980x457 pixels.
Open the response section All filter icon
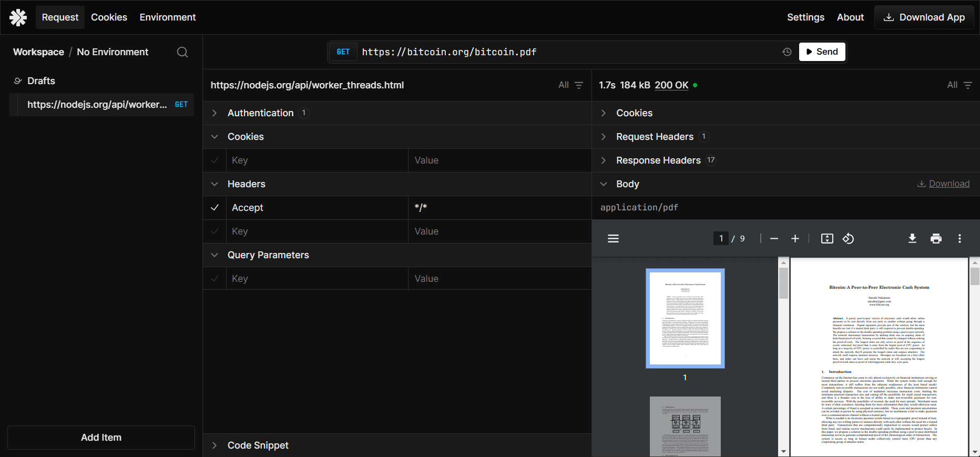click(968, 85)
